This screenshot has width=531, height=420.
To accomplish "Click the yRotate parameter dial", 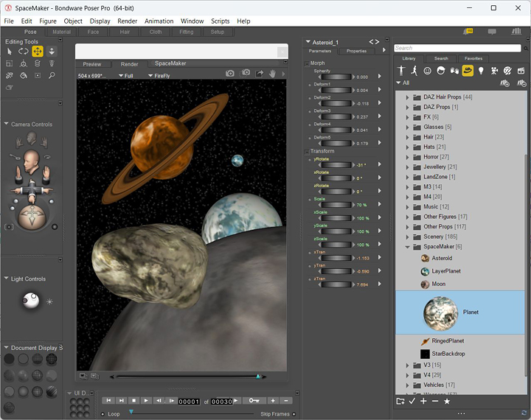I will pos(336,164).
